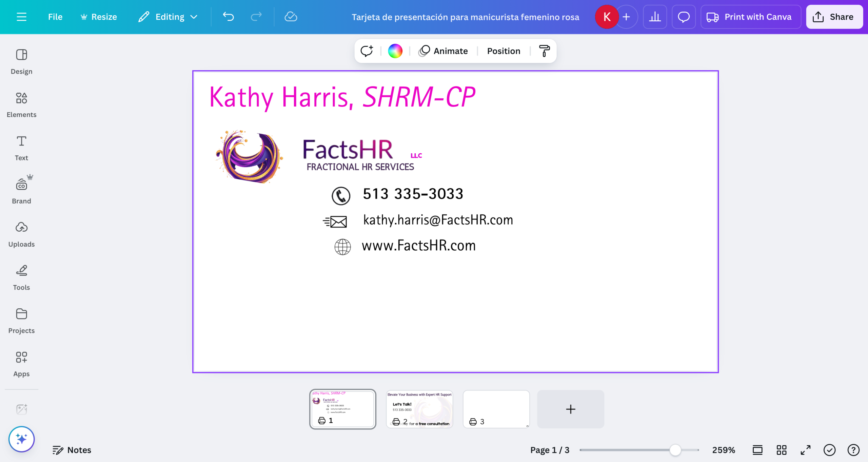Screen dimensions: 868x462
Task: Select the copy style paint roller
Action: coord(544,51)
